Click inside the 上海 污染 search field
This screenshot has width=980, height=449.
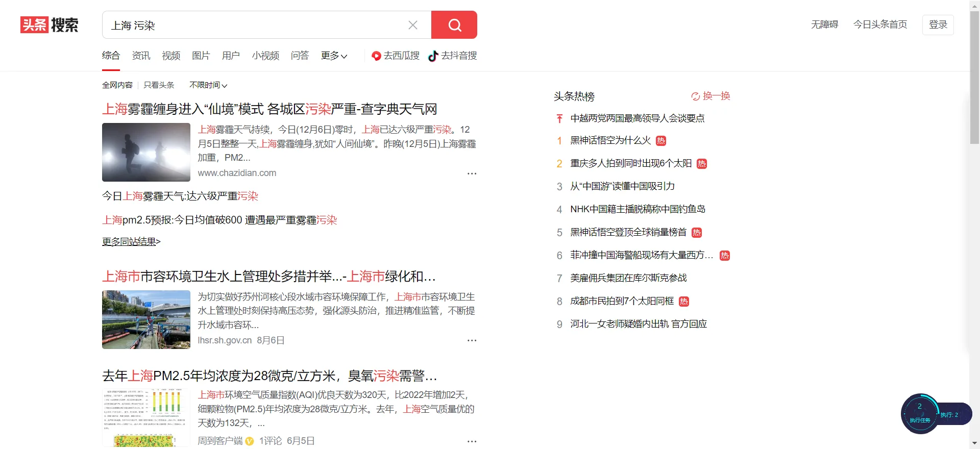point(255,25)
